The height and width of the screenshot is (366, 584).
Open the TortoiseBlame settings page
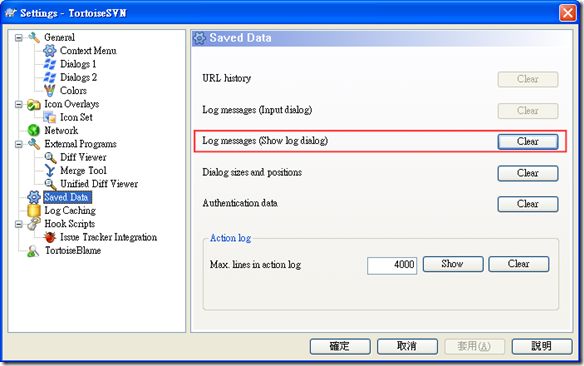pos(73,251)
